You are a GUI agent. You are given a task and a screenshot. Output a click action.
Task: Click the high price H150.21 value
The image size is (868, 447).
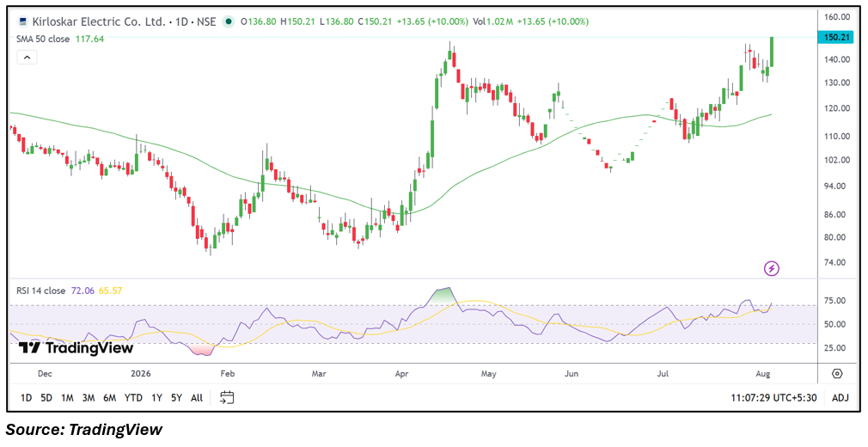[x=299, y=22]
